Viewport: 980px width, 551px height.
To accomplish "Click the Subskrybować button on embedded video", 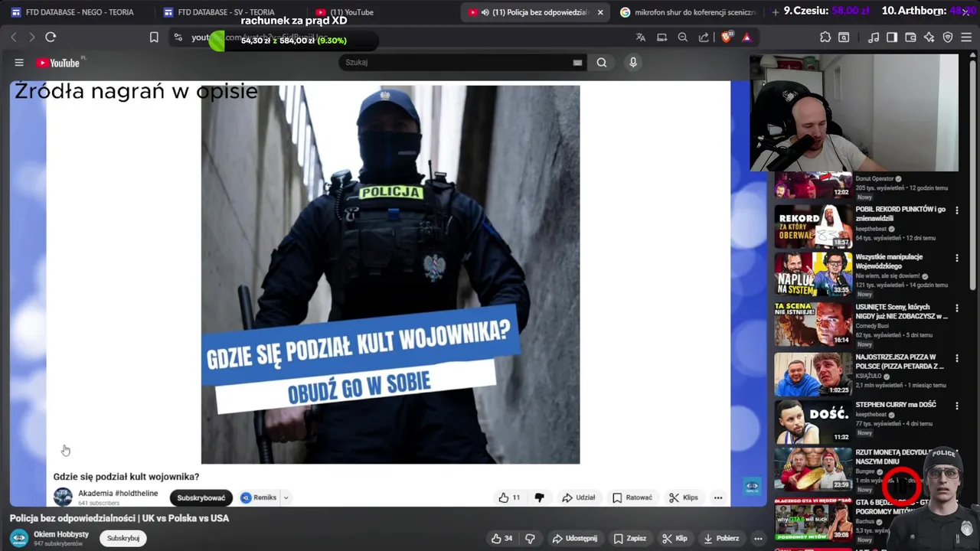I will click(201, 497).
